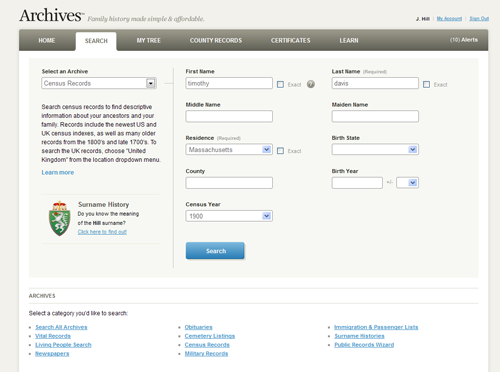Go to the Home tab
The width and height of the screenshot is (500, 372).
click(x=47, y=41)
